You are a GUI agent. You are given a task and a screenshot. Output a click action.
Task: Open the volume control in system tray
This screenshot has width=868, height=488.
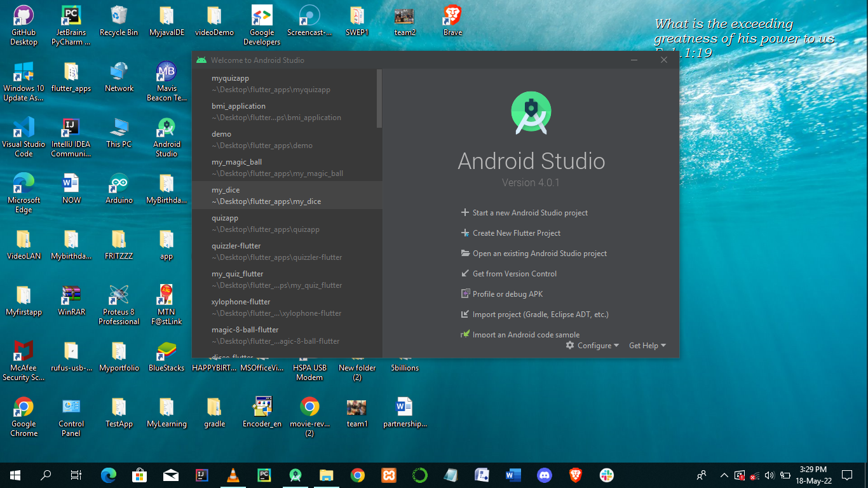tap(770, 475)
